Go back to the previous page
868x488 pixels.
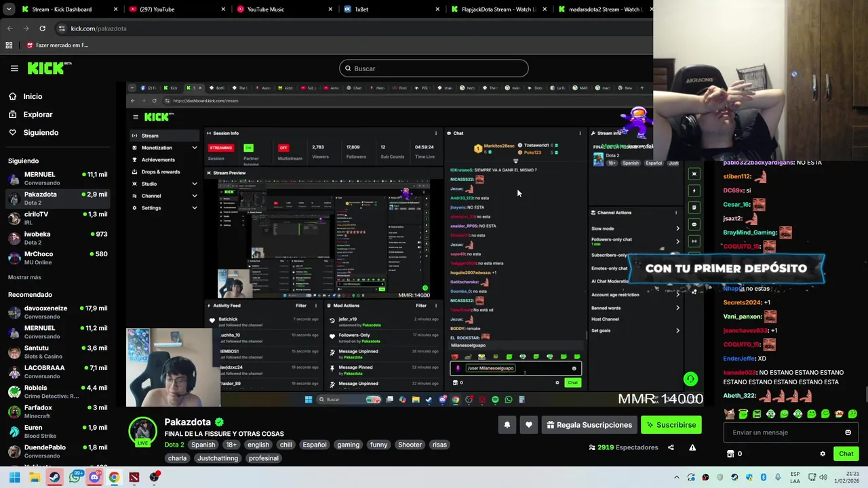click(9, 28)
